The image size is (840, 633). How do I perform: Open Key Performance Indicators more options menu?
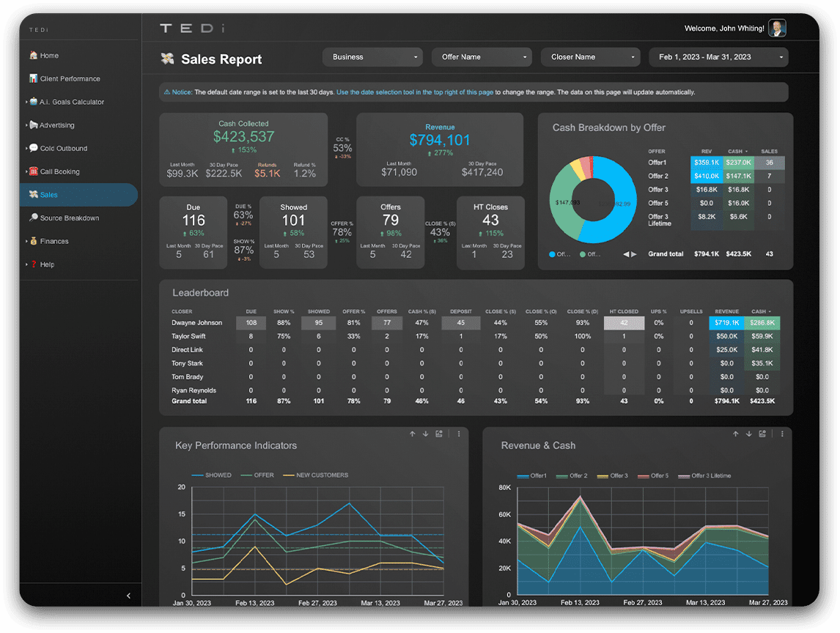coord(459,434)
